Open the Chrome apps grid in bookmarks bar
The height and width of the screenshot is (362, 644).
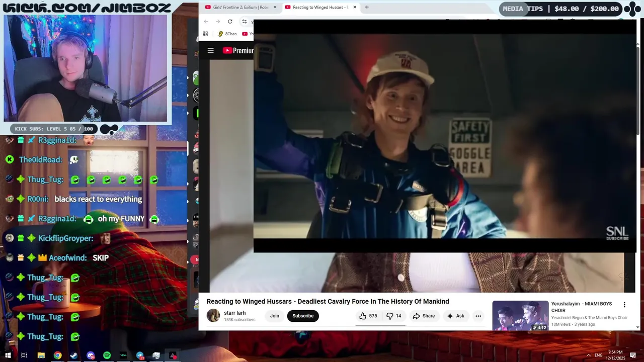205,34
